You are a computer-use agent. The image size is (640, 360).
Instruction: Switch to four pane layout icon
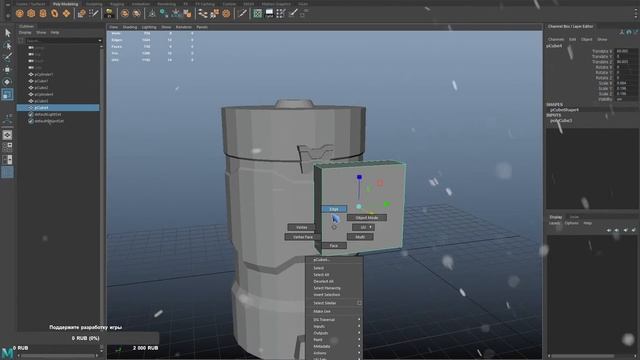tap(7, 147)
